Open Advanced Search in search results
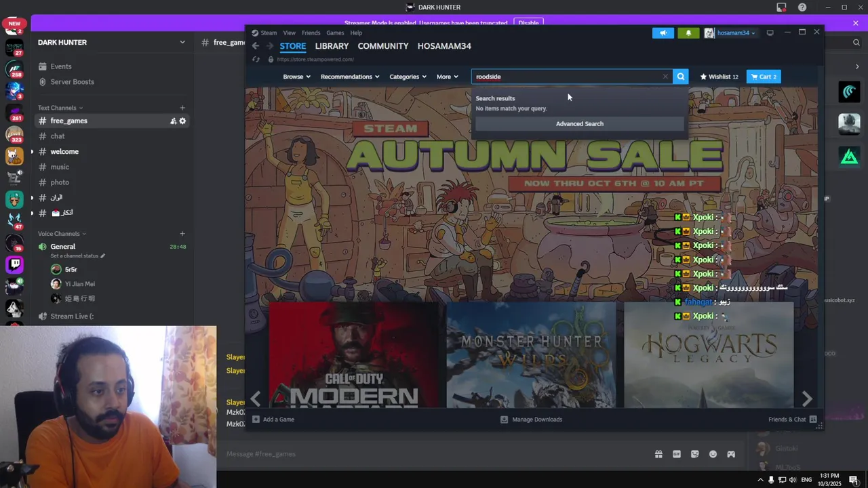The height and width of the screenshot is (488, 868). click(x=580, y=124)
